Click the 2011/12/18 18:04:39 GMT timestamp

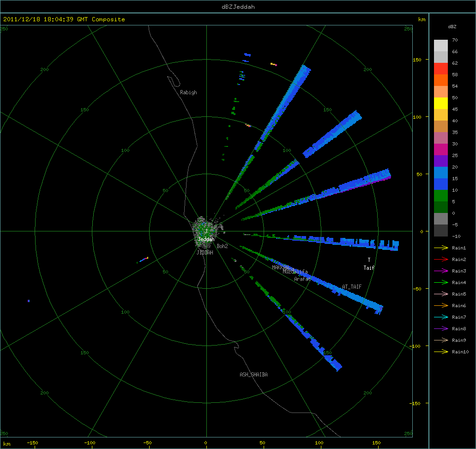(x=46, y=19)
